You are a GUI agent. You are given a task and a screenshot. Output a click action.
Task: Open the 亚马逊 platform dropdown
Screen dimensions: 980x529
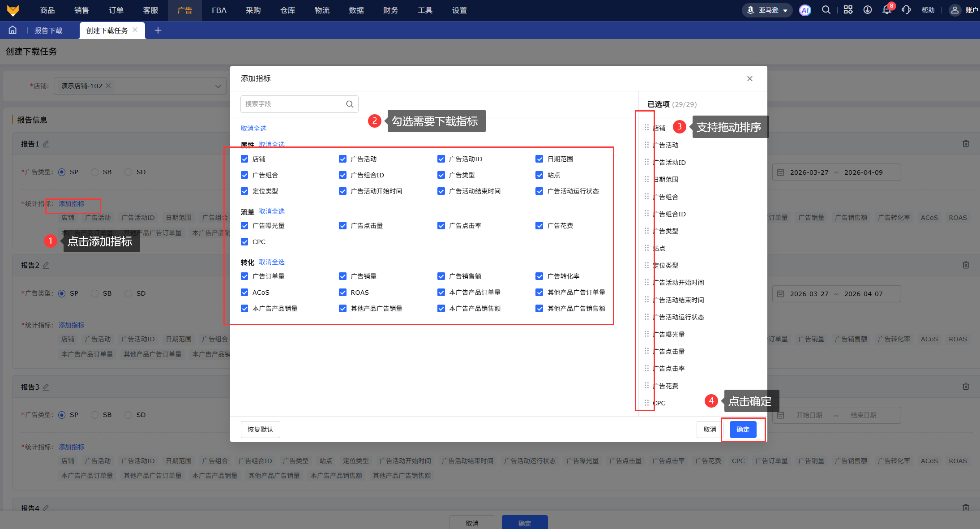pyautogui.click(x=767, y=10)
